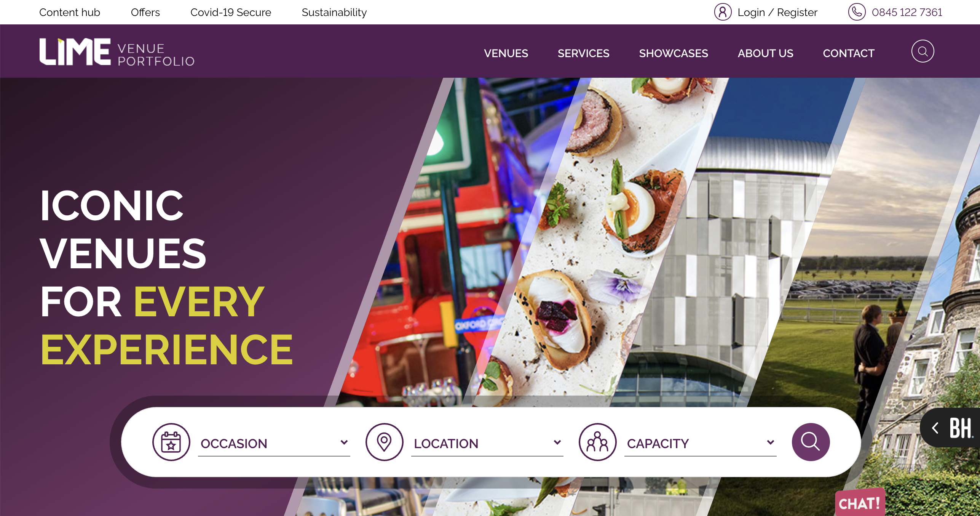Open the Location dropdown

pyautogui.click(x=487, y=444)
